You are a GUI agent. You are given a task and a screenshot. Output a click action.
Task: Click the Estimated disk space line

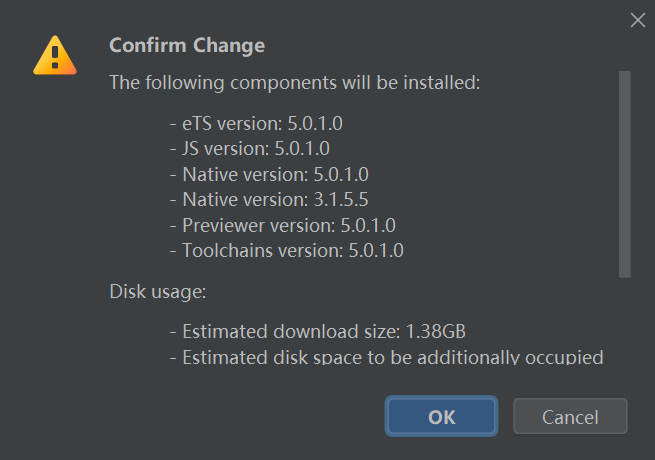392,356
